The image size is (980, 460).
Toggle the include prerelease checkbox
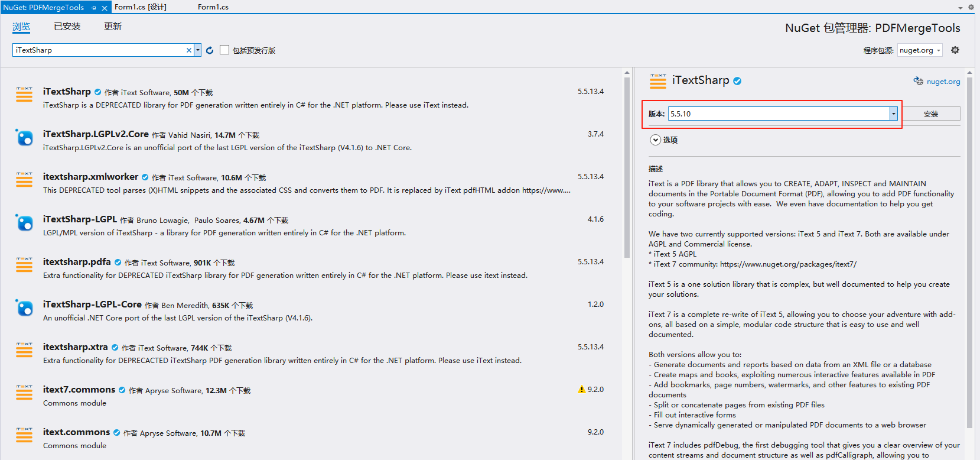224,50
